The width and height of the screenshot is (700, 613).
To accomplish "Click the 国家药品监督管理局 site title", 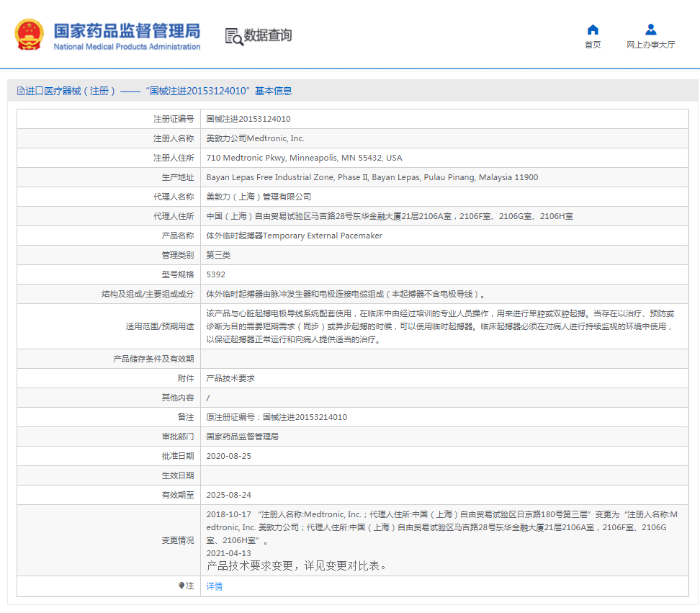I will click(x=127, y=31).
